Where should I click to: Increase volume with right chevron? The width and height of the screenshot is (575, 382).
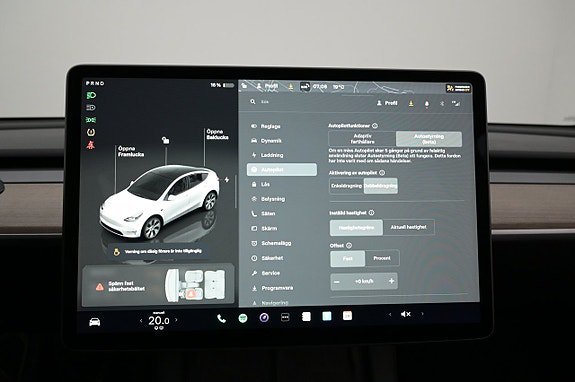(422, 314)
